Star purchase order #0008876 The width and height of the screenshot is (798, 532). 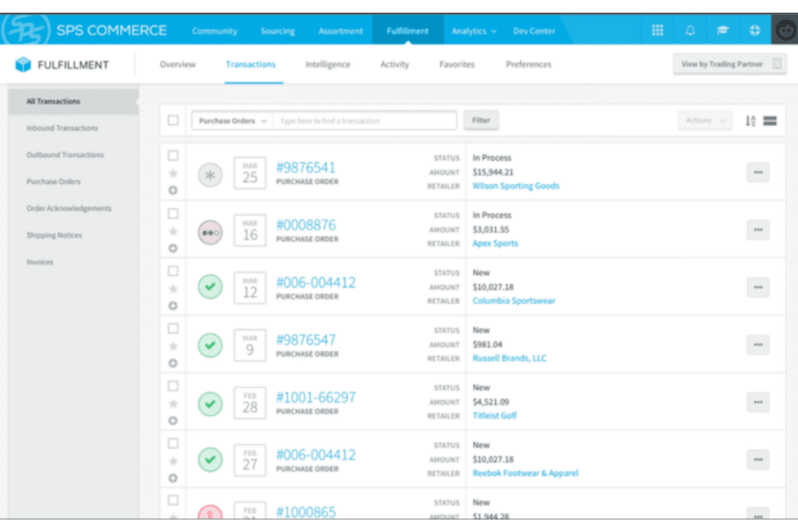click(x=173, y=231)
